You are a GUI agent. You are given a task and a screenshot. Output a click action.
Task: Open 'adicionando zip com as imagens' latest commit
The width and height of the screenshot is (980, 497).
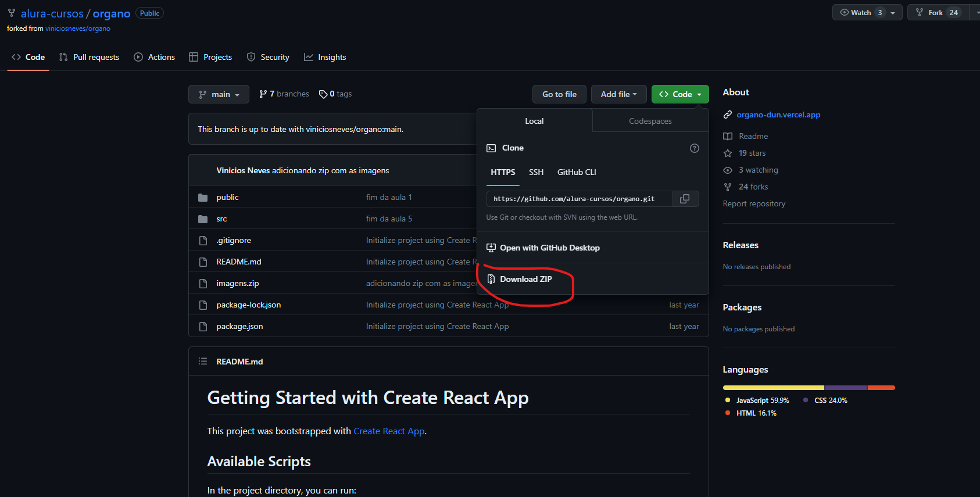[331, 171]
